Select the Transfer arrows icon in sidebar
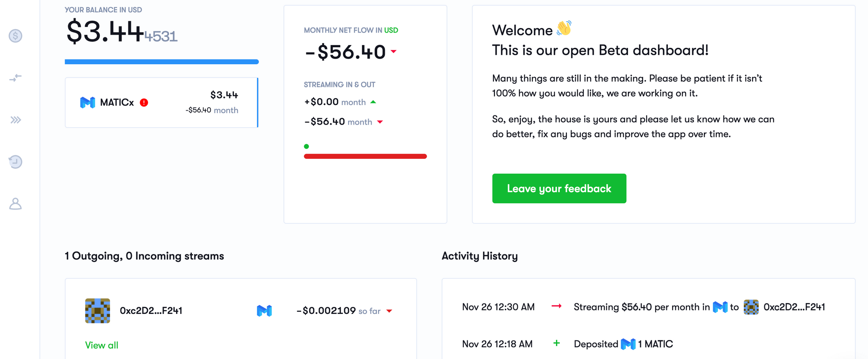Viewport: 868px width, 359px height. point(16,78)
